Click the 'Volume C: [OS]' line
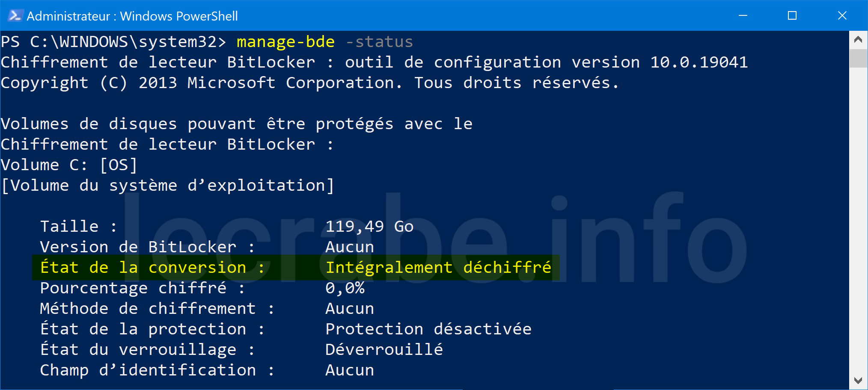The width and height of the screenshot is (868, 390). [x=69, y=165]
